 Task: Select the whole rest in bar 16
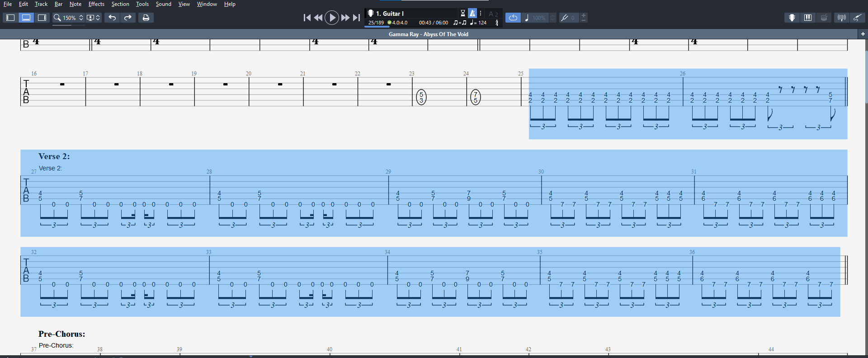(x=62, y=84)
